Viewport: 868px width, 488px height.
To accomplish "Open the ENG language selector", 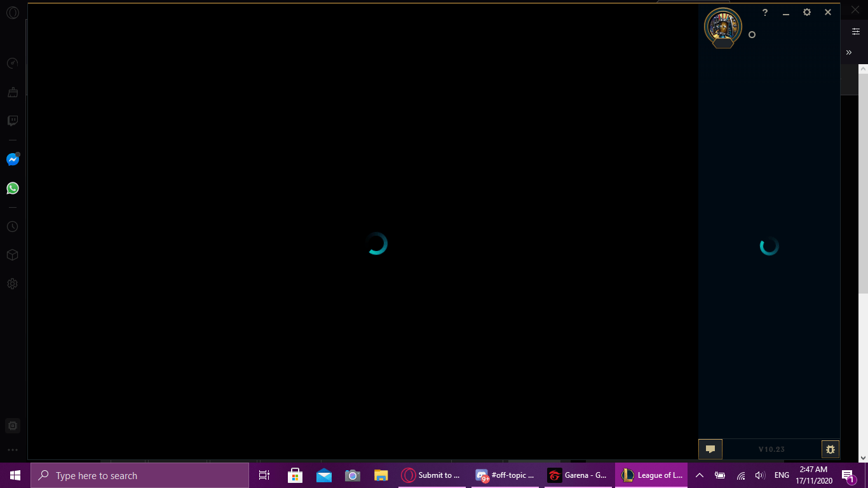I will 780,475.
